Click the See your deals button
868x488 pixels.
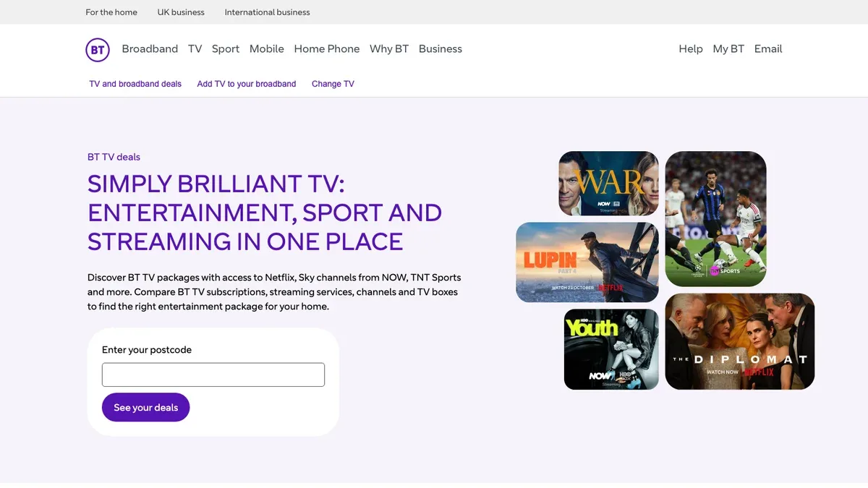[145, 407]
